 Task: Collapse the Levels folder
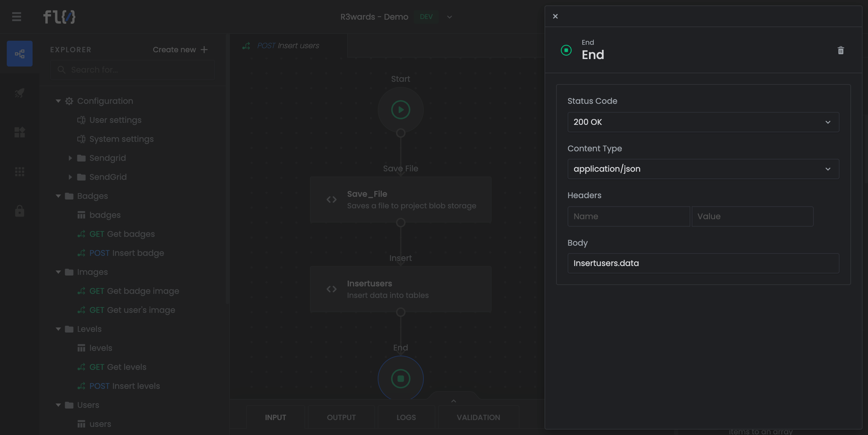58,329
